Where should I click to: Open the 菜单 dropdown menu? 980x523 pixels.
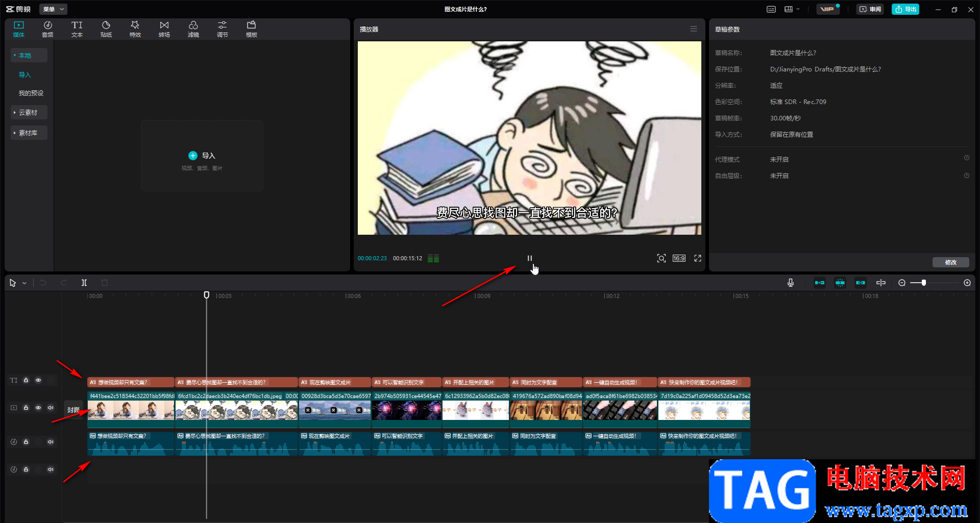pos(53,9)
